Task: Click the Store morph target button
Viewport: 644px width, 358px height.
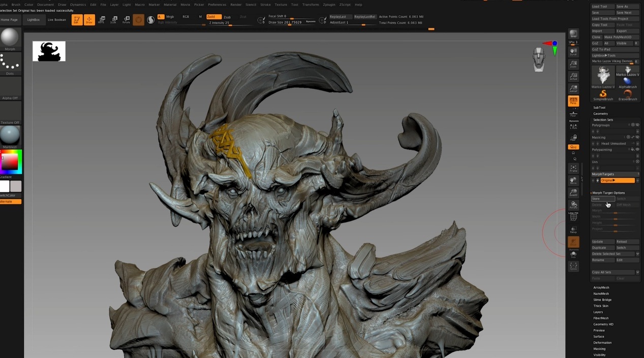Action: click(603, 199)
